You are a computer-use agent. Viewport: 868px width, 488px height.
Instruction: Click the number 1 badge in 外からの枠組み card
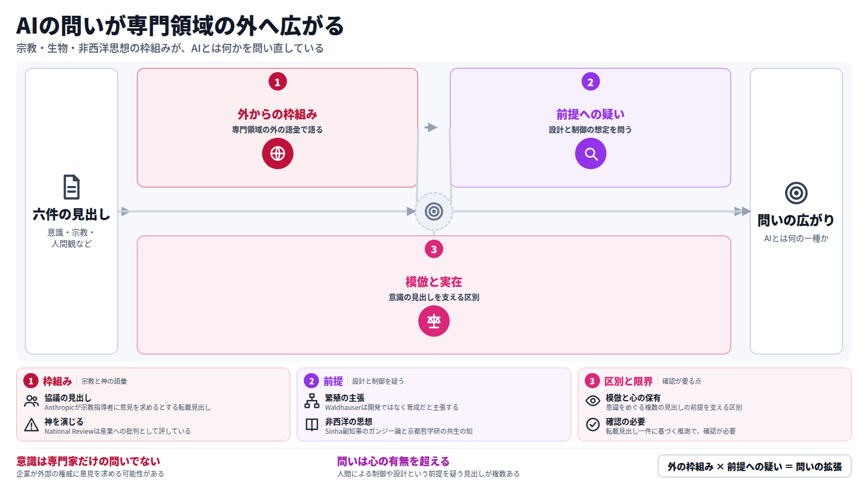pos(278,82)
